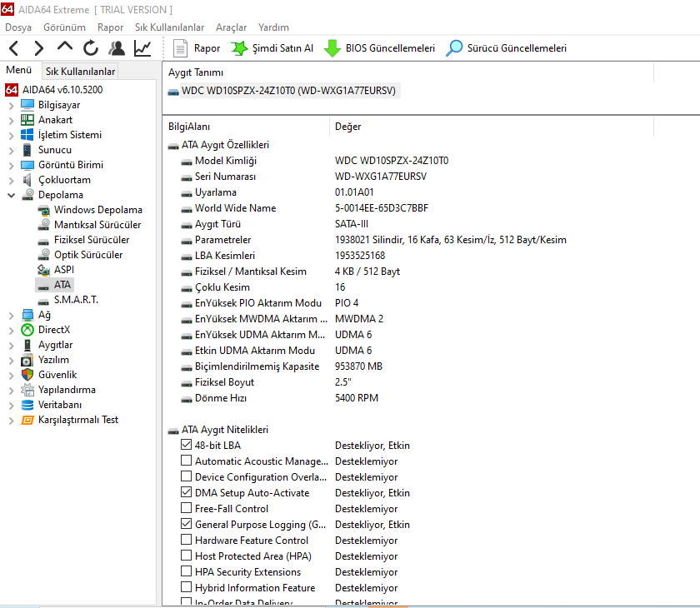The height and width of the screenshot is (608, 700).
Task: Switch to the Sık Kullanılanlar sidebar tab
Action: [x=80, y=72]
